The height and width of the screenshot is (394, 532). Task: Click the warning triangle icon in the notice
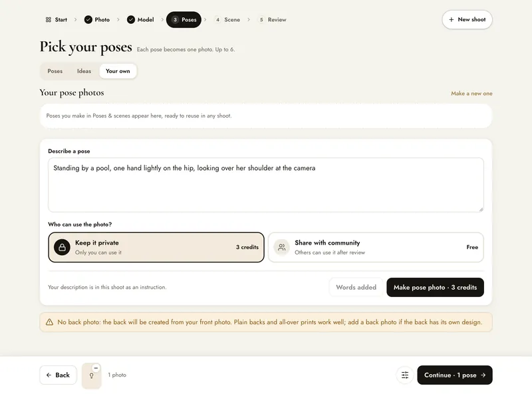[x=49, y=322]
